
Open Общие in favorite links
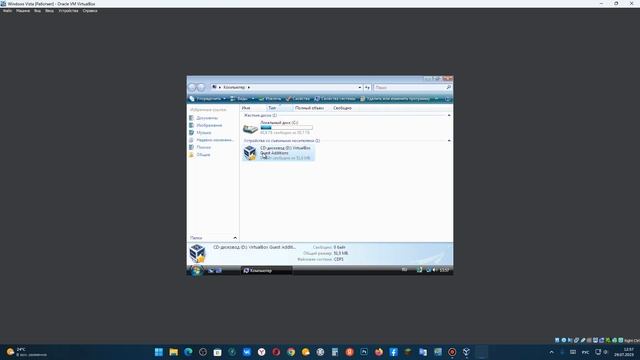(200, 155)
